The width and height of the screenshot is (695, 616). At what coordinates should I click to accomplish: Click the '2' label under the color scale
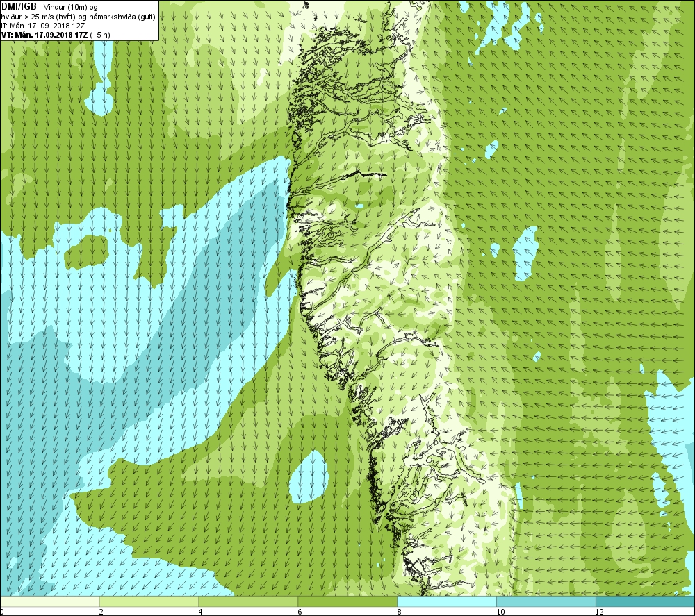click(x=101, y=612)
